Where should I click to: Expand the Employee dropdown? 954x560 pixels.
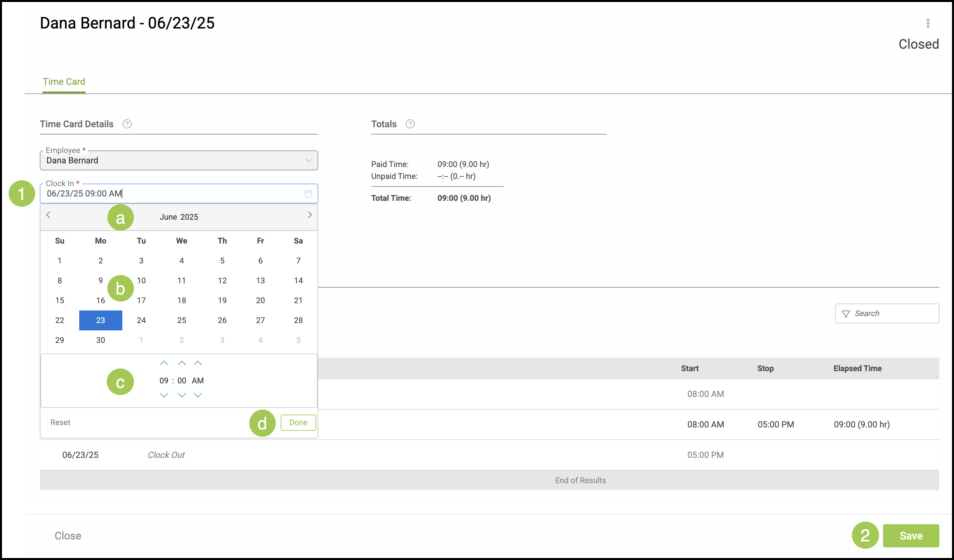(x=308, y=160)
